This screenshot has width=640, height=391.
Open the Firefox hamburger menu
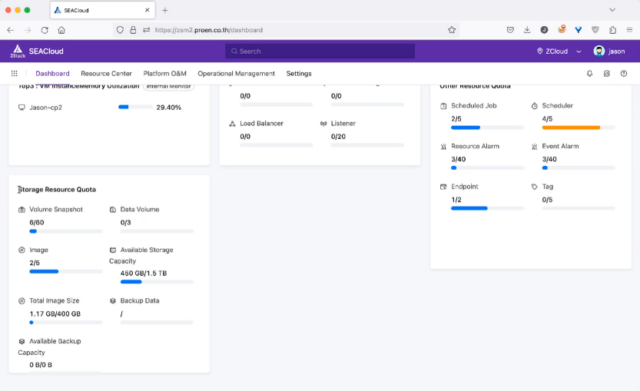click(629, 30)
